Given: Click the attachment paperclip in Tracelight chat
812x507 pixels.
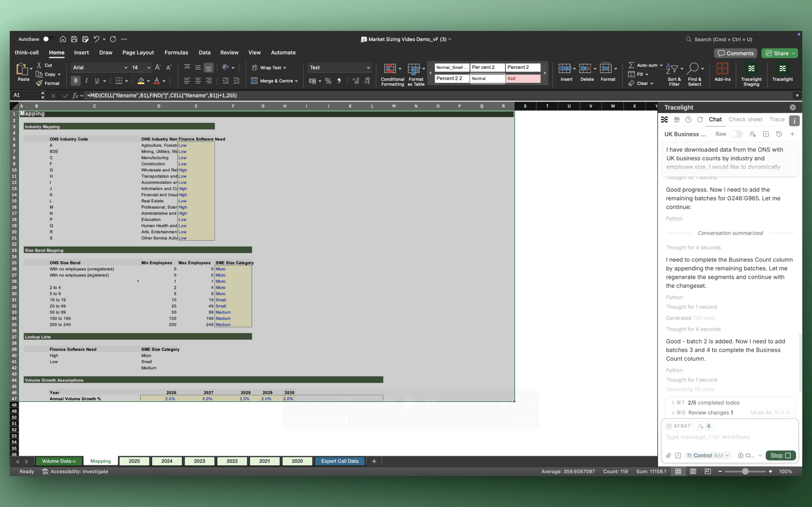Looking at the screenshot, I should (x=668, y=455).
